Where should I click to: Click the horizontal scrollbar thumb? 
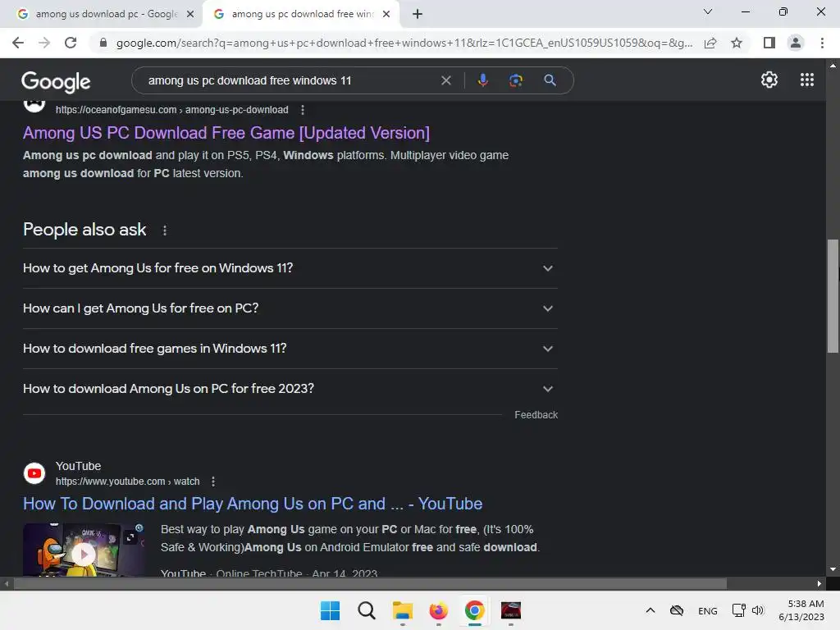point(370,583)
